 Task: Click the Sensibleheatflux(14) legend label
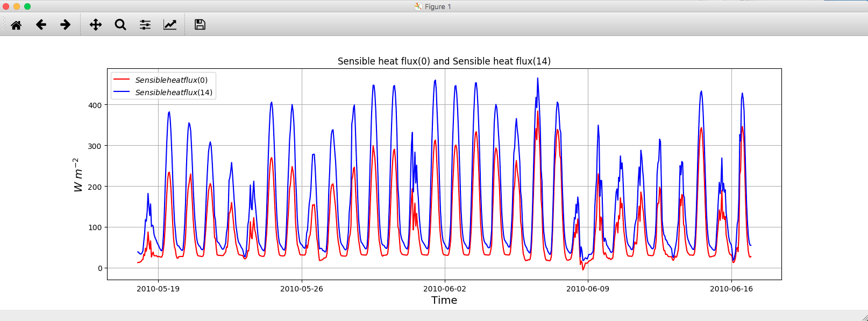(174, 92)
